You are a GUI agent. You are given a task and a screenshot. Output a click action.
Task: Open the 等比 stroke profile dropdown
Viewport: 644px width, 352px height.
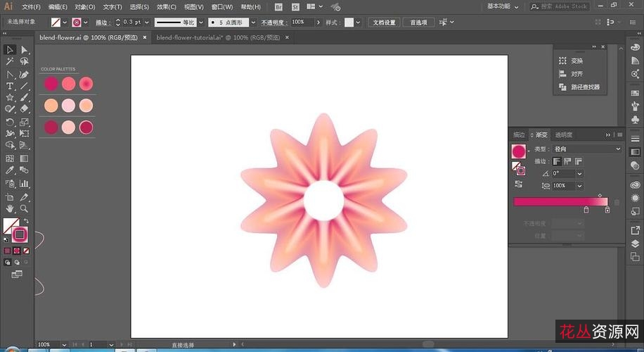(x=201, y=23)
